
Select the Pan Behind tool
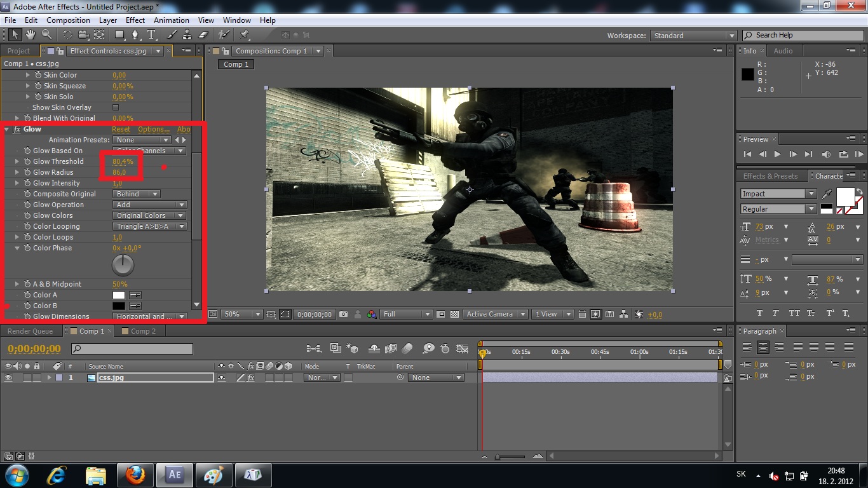click(x=99, y=35)
